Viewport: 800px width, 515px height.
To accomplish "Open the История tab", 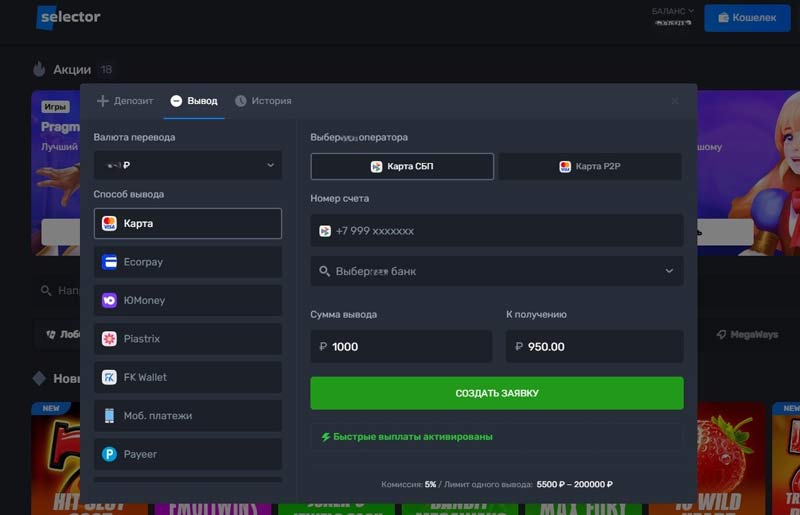I will (x=263, y=101).
